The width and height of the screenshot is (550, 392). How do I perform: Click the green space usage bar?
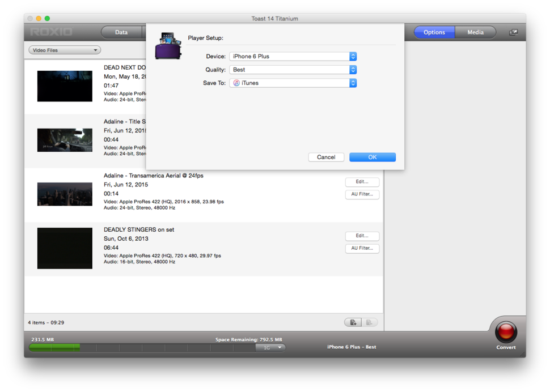(54, 347)
